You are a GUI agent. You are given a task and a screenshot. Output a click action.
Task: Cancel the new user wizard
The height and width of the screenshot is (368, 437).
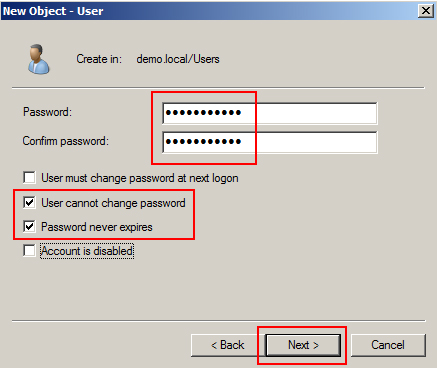(x=388, y=345)
